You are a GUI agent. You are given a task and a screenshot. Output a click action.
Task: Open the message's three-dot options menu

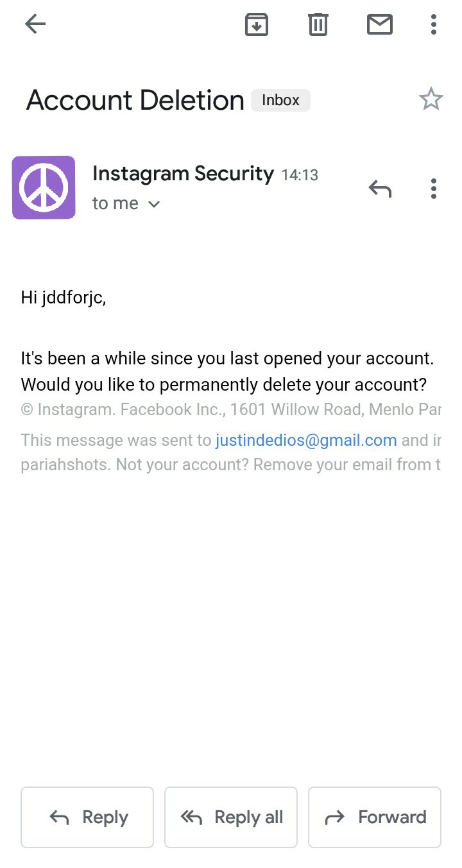tap(434, 189)
